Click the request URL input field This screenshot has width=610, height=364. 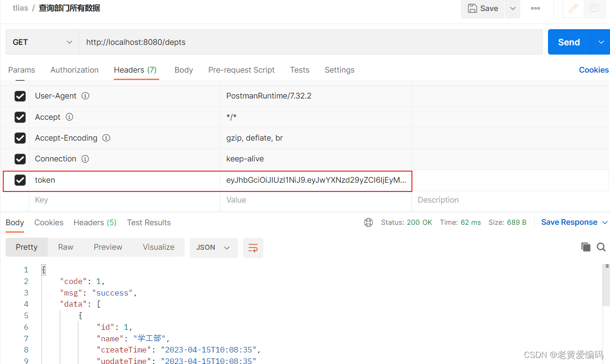(x=231, y=42)
